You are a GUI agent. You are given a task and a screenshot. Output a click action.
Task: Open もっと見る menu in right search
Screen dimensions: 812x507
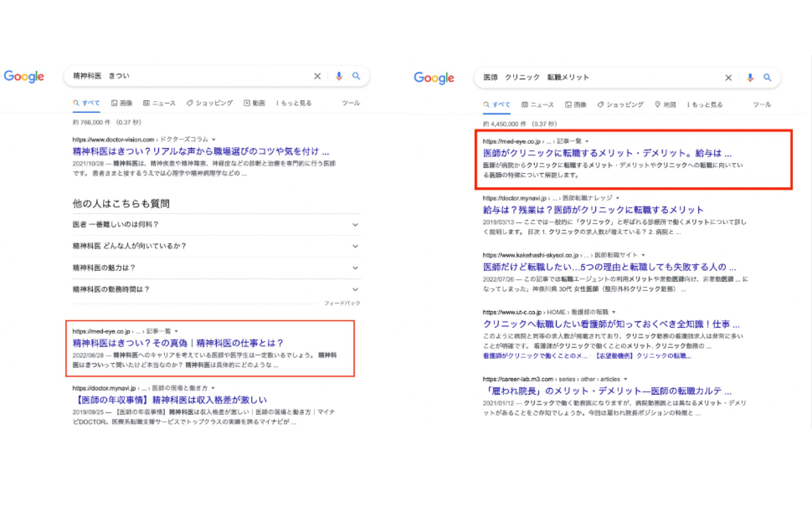tap(704, 105)
